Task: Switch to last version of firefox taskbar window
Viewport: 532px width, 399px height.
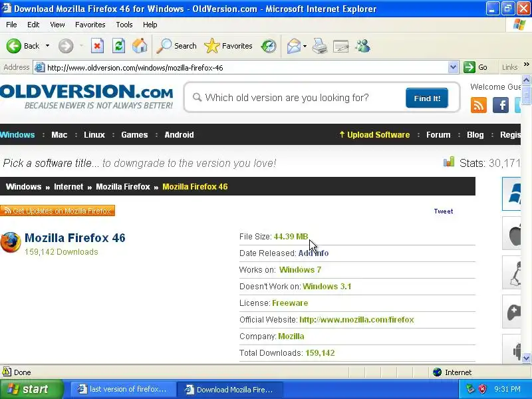Action: (123, 389)
